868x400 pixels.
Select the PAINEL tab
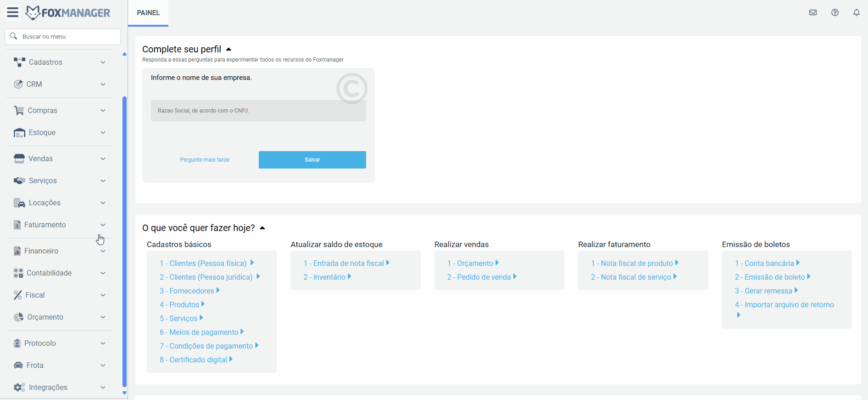click(x=148, y=13)
